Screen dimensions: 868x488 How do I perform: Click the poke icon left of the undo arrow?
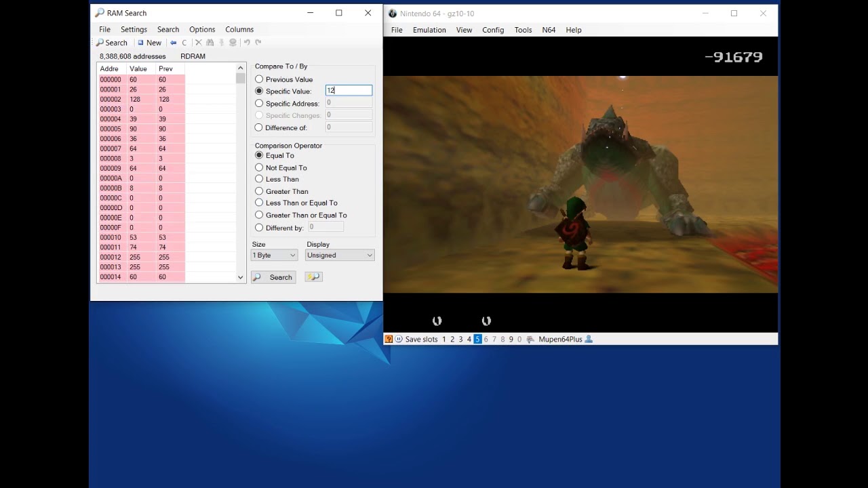click(233, 43)
